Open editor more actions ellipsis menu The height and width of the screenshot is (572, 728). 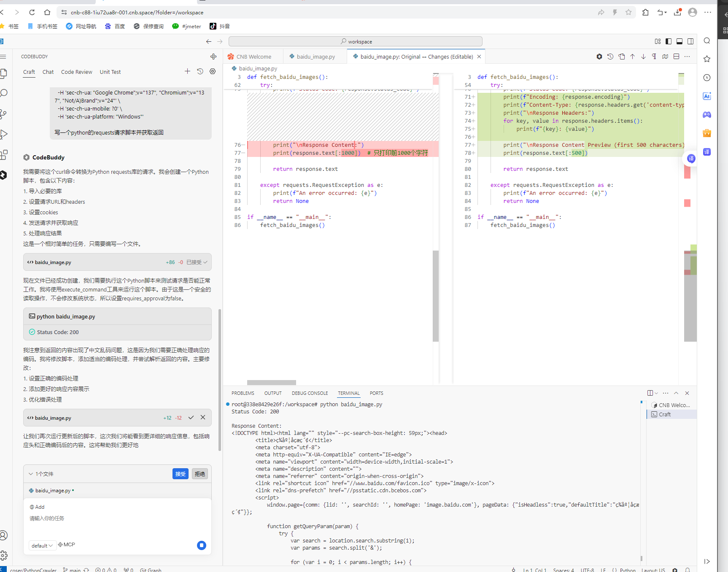click(x=687, y=57)
